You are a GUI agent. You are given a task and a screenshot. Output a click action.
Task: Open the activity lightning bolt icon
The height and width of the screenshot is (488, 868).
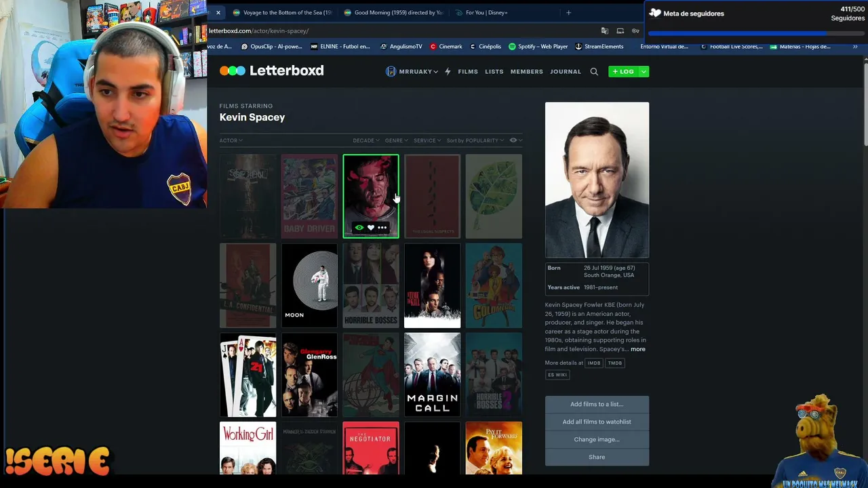(448, 71)
